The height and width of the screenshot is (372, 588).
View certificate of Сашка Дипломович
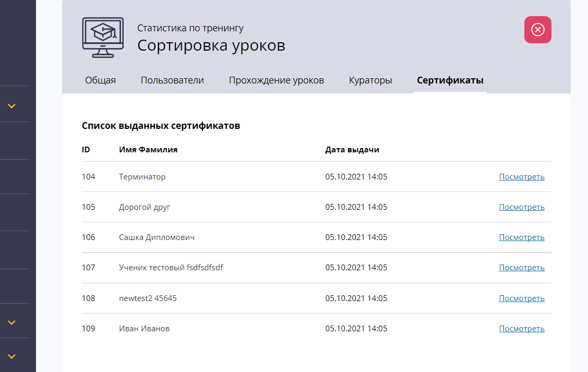(522, 237)
